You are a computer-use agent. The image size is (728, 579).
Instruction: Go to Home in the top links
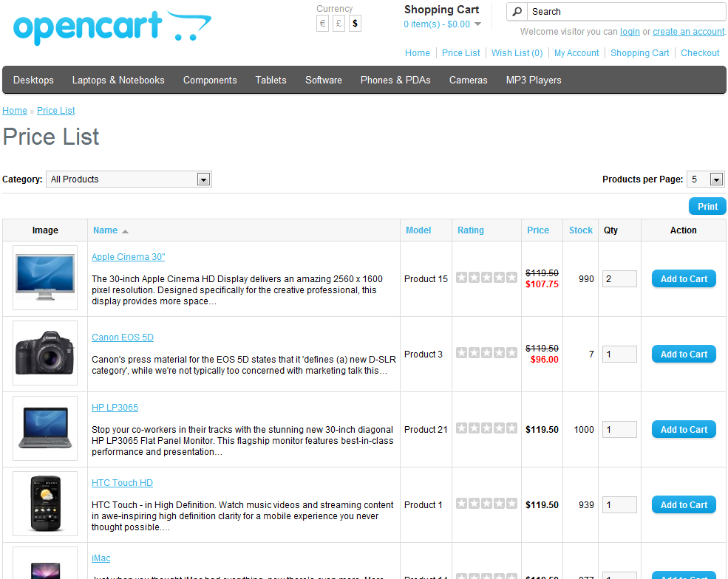coord(418,53)
